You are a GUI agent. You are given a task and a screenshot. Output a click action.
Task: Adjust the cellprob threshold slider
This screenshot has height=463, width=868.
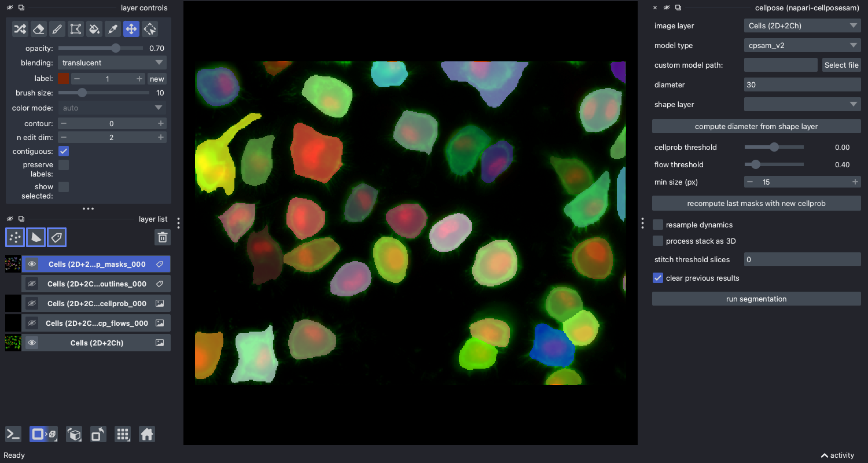click(x=774, y=147)
